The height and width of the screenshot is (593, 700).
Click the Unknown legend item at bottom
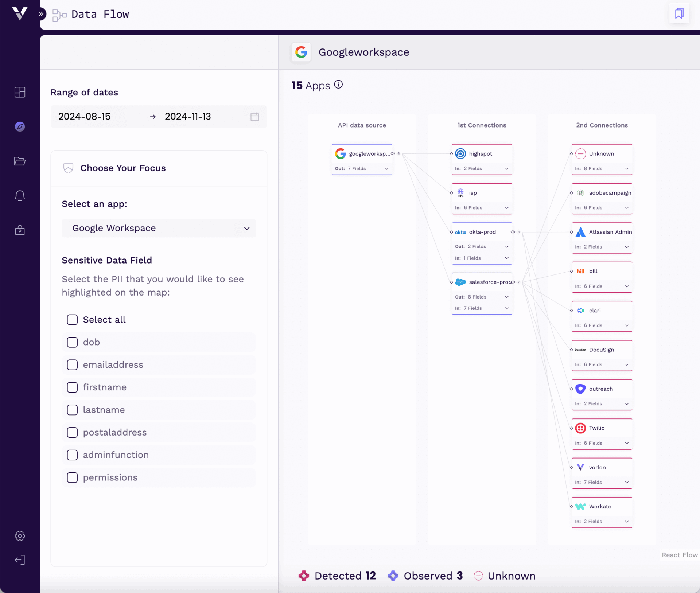505,576
